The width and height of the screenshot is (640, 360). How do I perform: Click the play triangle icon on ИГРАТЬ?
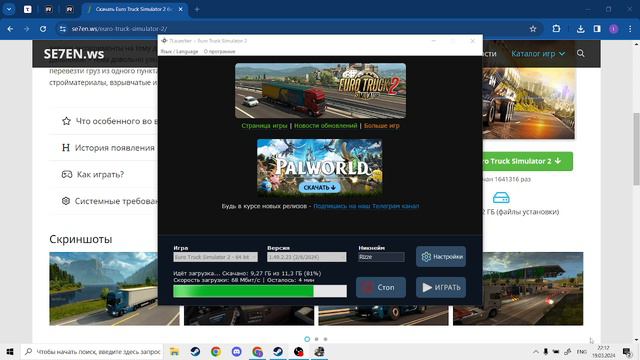[427, 287]
